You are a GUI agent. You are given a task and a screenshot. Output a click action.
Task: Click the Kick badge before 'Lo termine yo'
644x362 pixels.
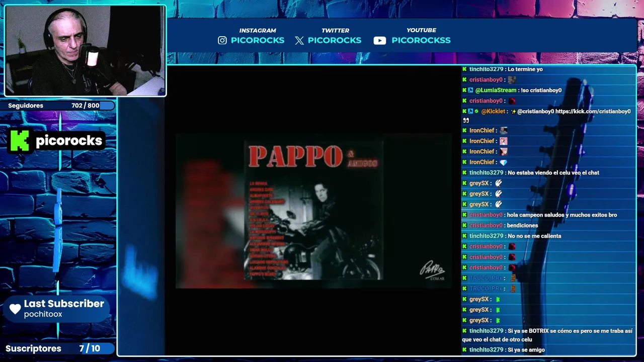[x=464, y=69]
